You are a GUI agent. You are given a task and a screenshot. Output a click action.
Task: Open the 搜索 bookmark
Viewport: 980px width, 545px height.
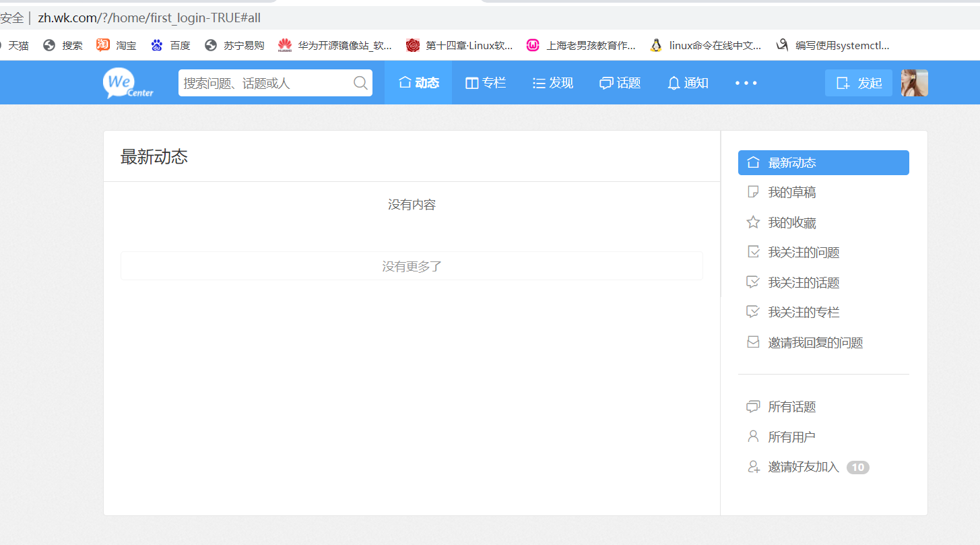coord(63,45)
